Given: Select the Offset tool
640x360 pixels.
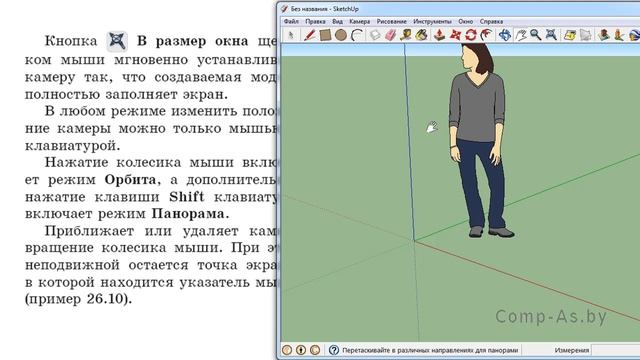Looking at the screenshot, I should click(x=486, y=35).
